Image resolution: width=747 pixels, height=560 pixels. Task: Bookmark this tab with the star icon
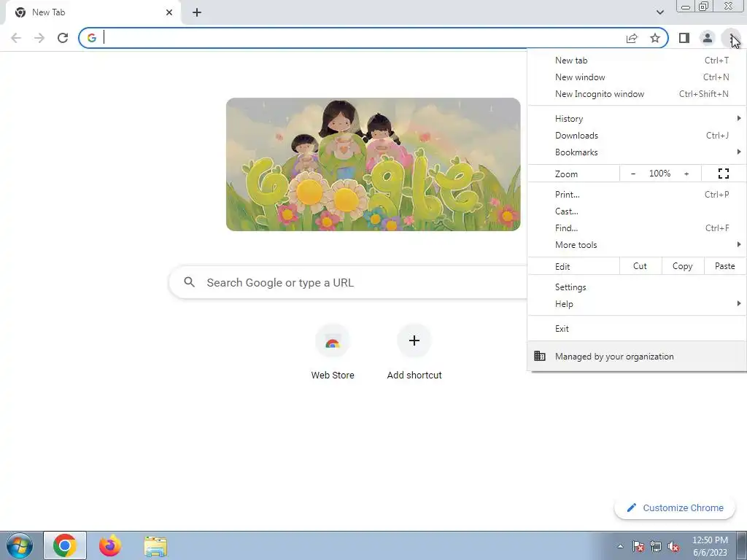point(655,38)
